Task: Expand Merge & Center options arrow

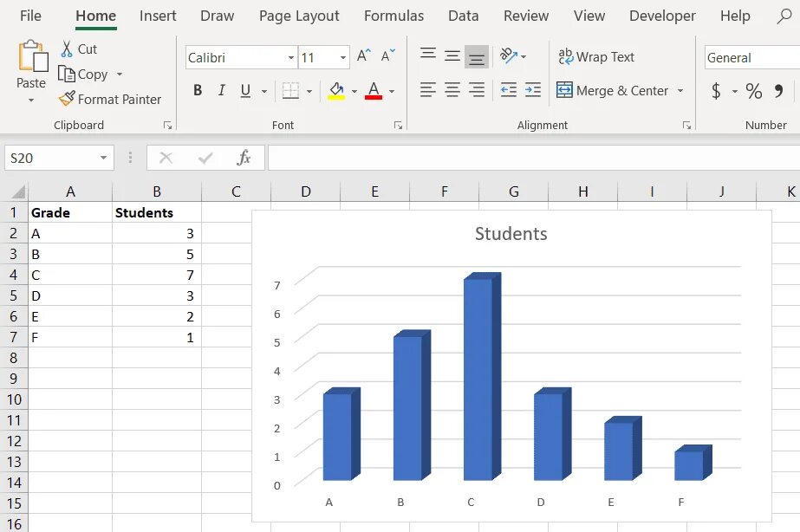Action: (x=680, y=91)
